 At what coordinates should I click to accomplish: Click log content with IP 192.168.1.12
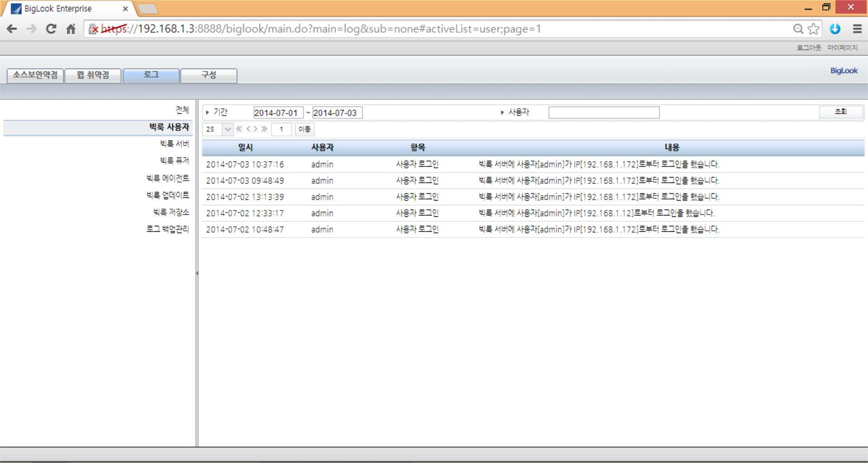tap(597, 213)
